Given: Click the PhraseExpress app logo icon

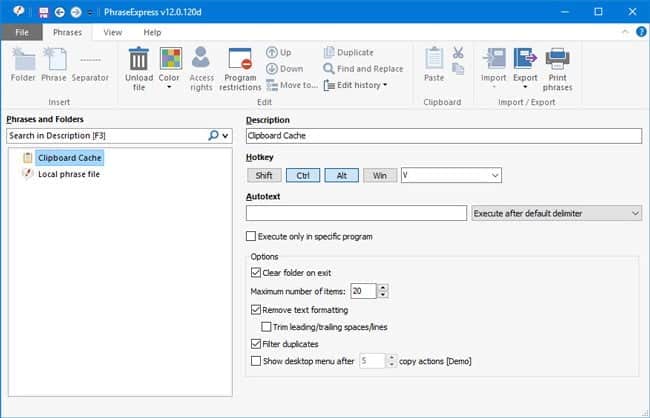Looking at the screenshot, I should tap(18, 11).
